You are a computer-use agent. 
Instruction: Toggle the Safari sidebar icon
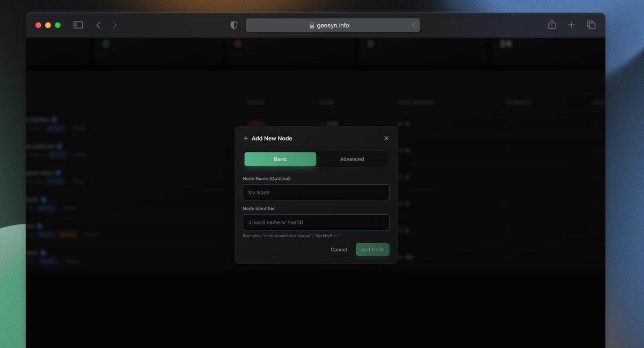[x=78, y=25]
